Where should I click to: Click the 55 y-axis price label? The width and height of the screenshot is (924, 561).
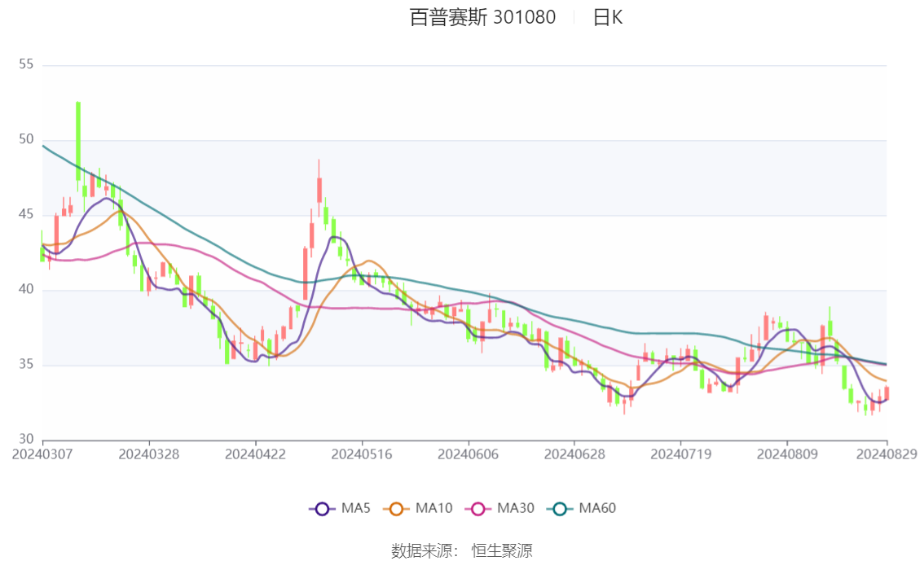coord(26,64)
